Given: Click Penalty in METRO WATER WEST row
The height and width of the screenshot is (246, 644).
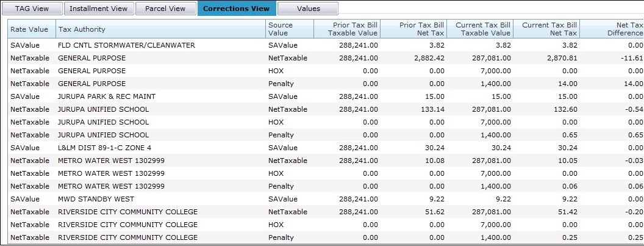Looking at the screenshot, I should [281, 186].
